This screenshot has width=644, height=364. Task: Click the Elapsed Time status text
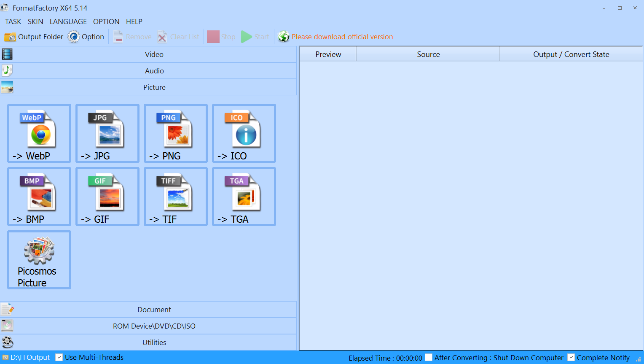tap(385, 358)
